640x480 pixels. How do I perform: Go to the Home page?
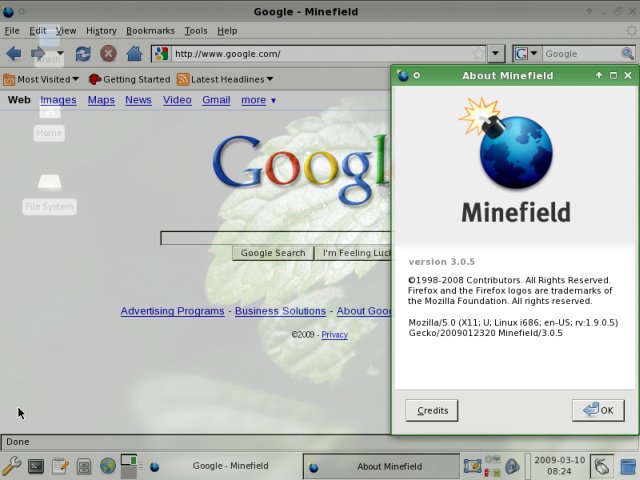134,53
